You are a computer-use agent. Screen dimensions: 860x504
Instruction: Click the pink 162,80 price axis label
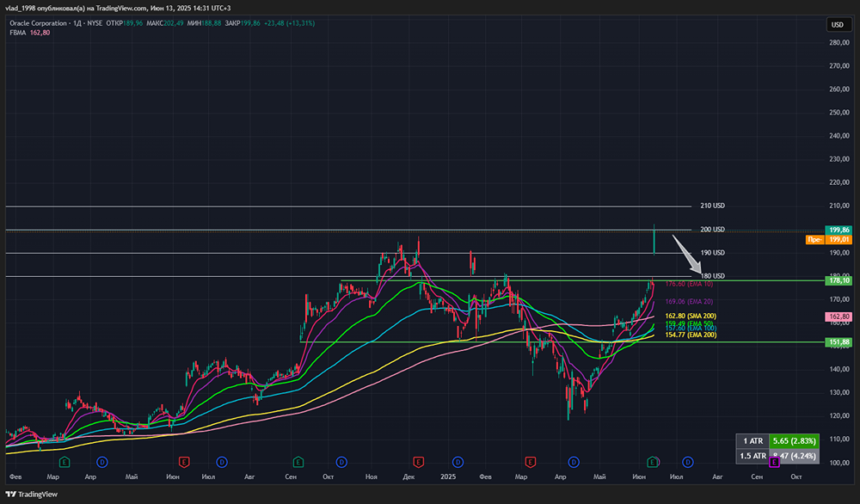point(838,317)
